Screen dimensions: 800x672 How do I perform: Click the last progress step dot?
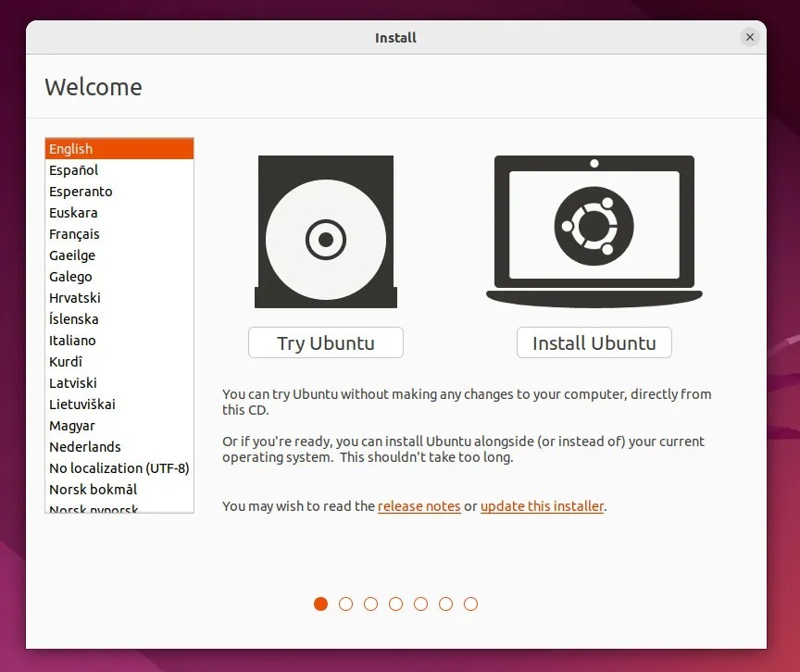470,604
